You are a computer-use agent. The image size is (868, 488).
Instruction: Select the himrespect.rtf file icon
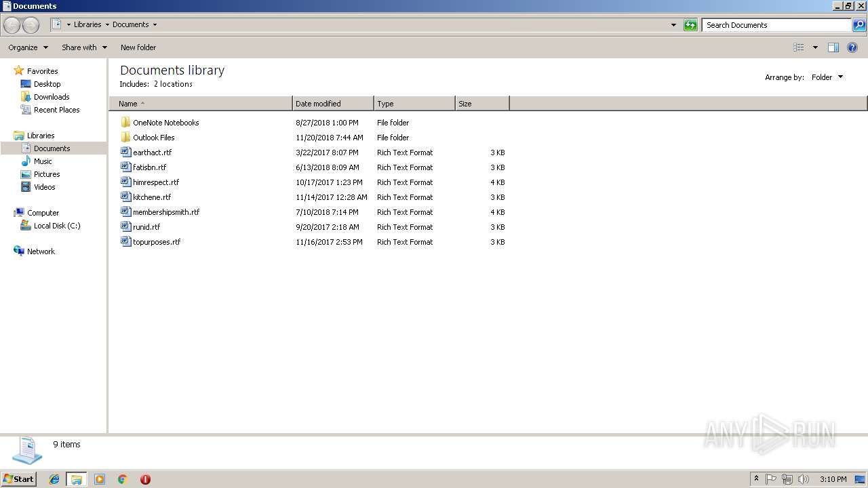point(125,182)
